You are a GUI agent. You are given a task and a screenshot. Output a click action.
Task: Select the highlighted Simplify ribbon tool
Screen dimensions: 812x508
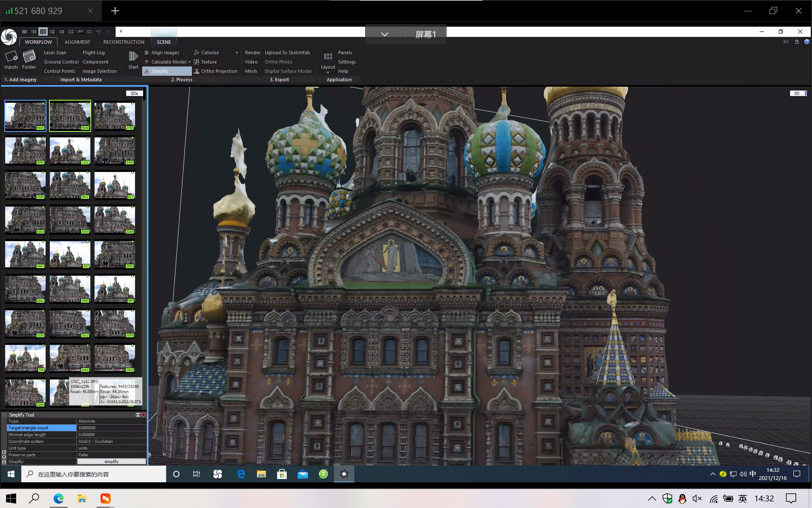pyautogui.click(x=167, y=71)
